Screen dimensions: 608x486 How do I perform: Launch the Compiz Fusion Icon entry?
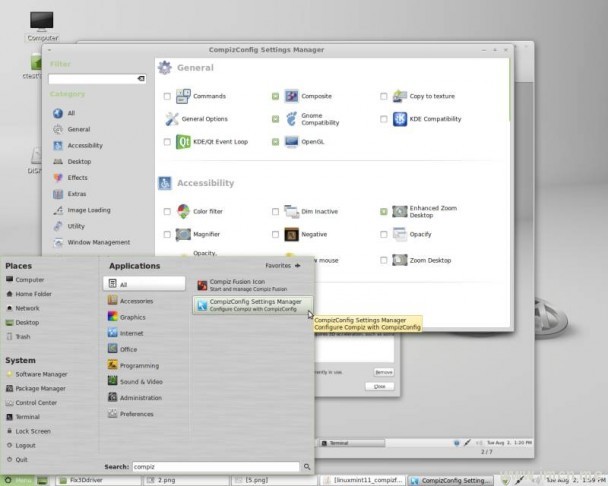(252, 285)
